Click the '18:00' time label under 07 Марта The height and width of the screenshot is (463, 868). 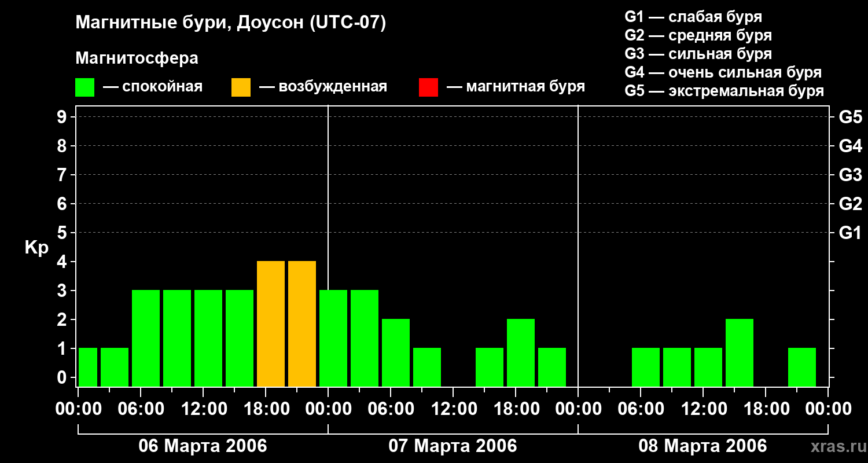(516, 409)
